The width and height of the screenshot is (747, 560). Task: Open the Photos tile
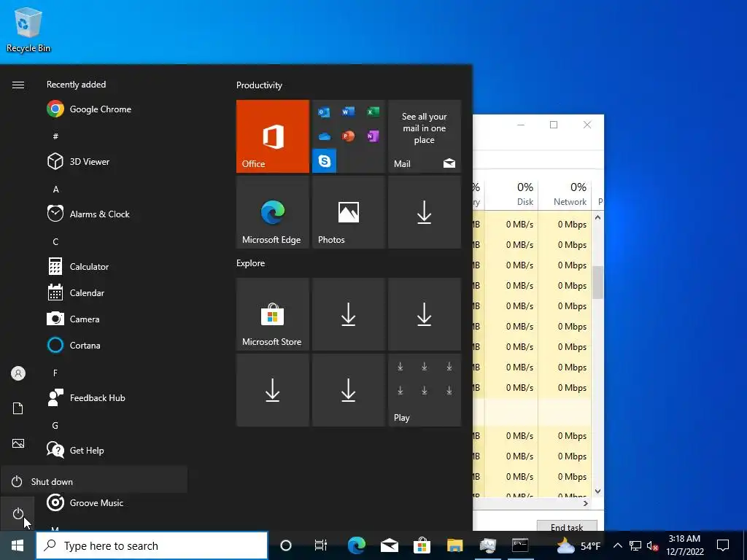click(349, 212)
